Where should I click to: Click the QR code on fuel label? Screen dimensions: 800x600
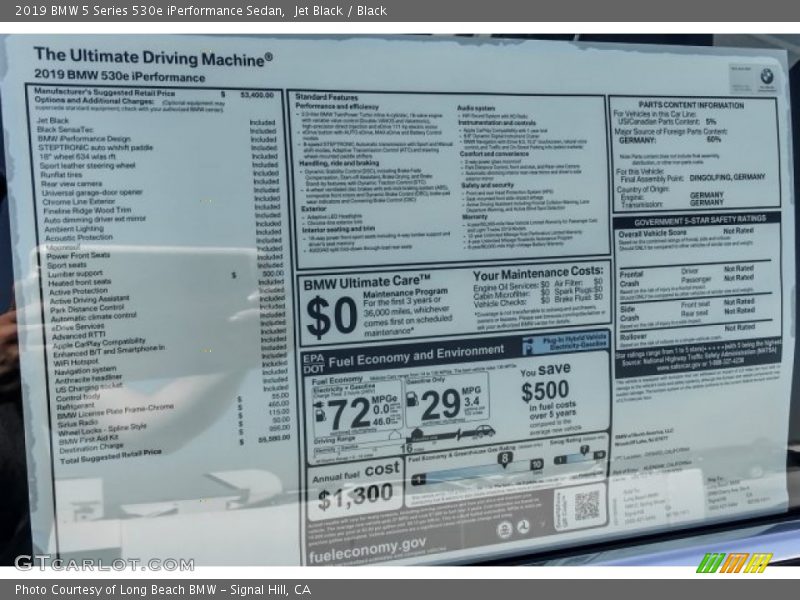point(587,506)
